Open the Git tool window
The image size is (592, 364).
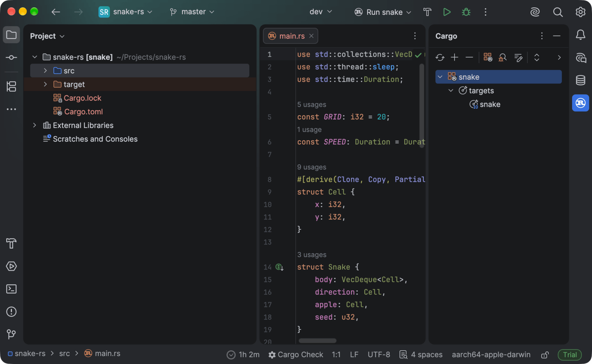pyautogui.click(x=11, y=334)
